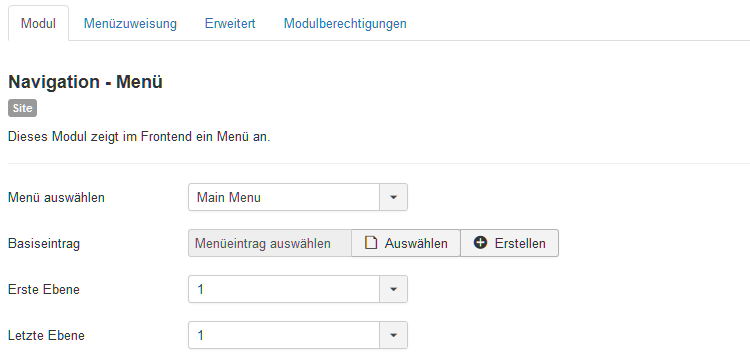Click the Menü auswählen field label
The width and height of the screenshot is (750, 360).
56,197
